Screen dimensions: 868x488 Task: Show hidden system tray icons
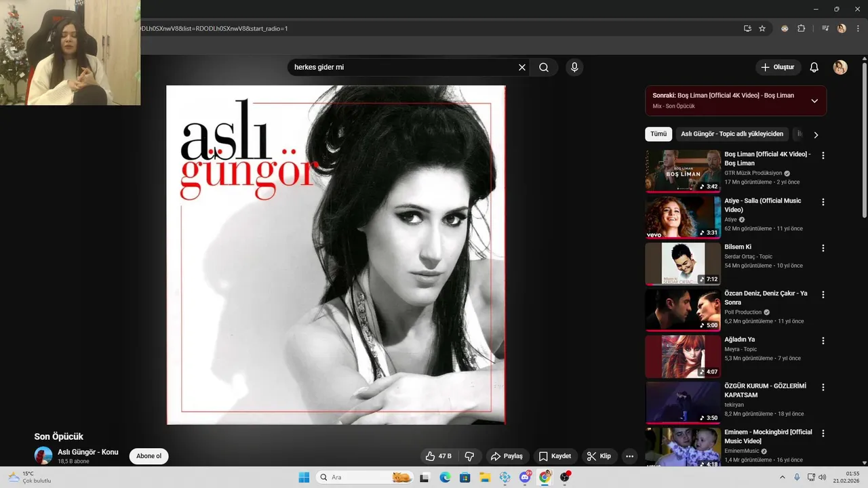pos(782,477)
